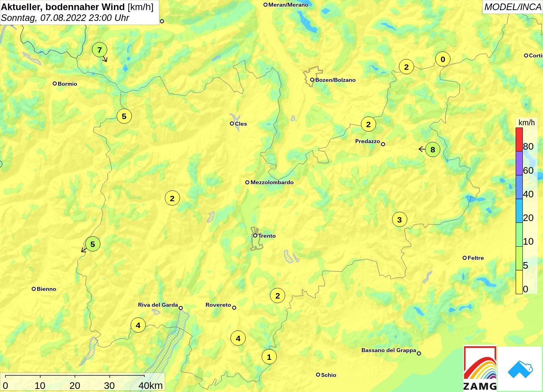Click the MODEL/INCA label
543x392 pixels.
click(x=513, y=7)
